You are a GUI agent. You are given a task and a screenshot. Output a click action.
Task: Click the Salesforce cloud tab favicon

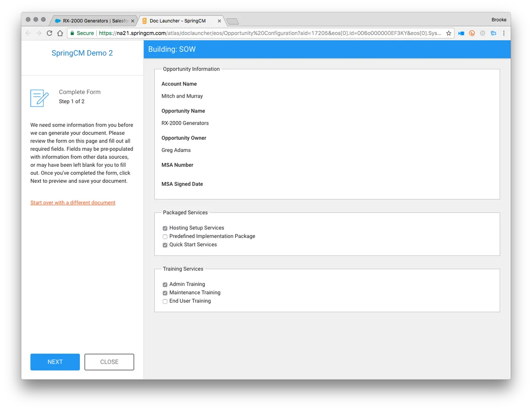[58, 21]
